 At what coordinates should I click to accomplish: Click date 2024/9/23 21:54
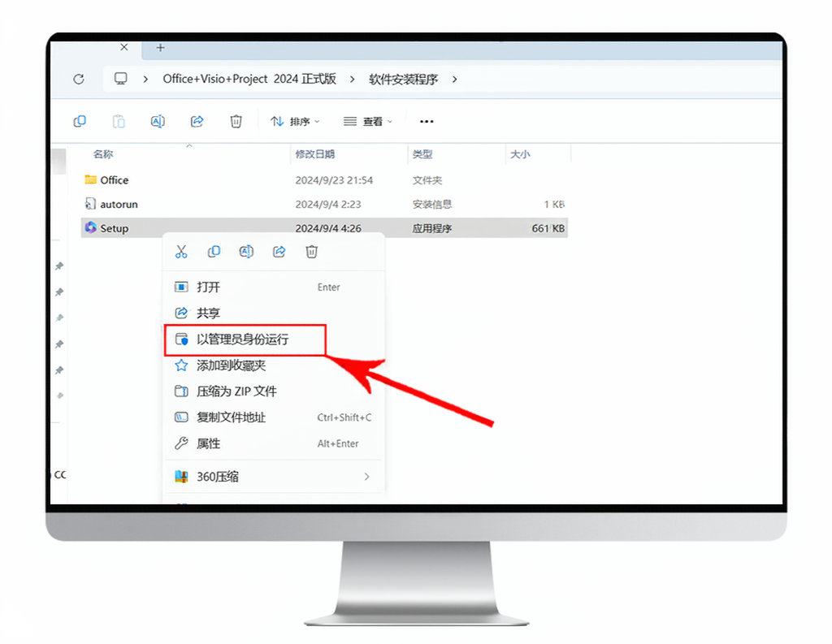334,179
